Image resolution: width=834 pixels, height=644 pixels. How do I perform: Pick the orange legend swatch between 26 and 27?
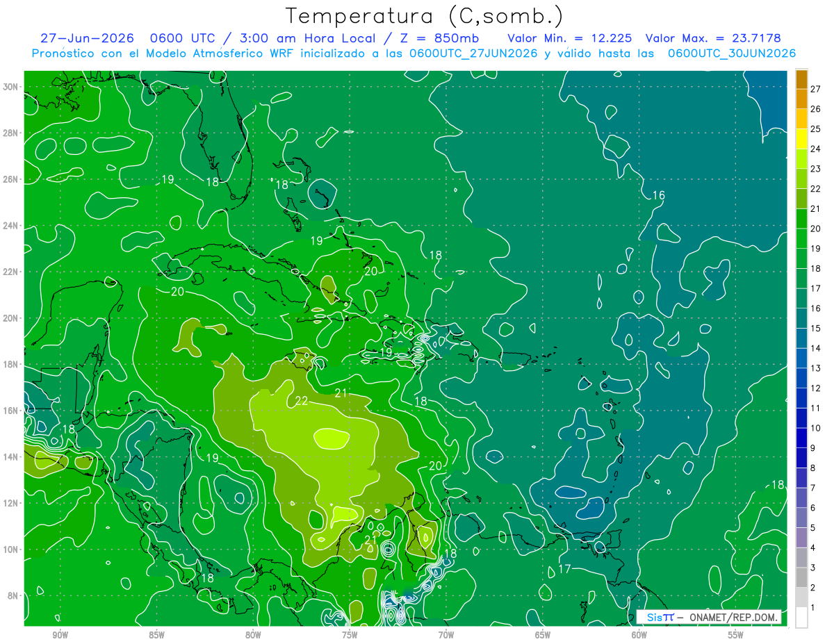tap(801, 99)
